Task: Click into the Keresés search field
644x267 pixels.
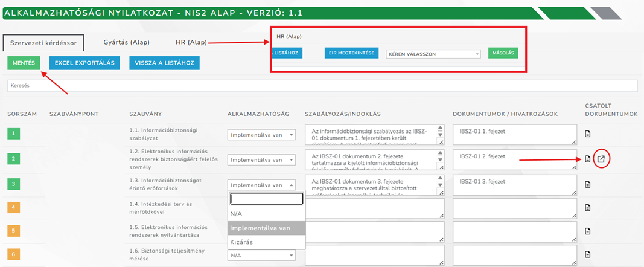Action: [x=322, y=86]
